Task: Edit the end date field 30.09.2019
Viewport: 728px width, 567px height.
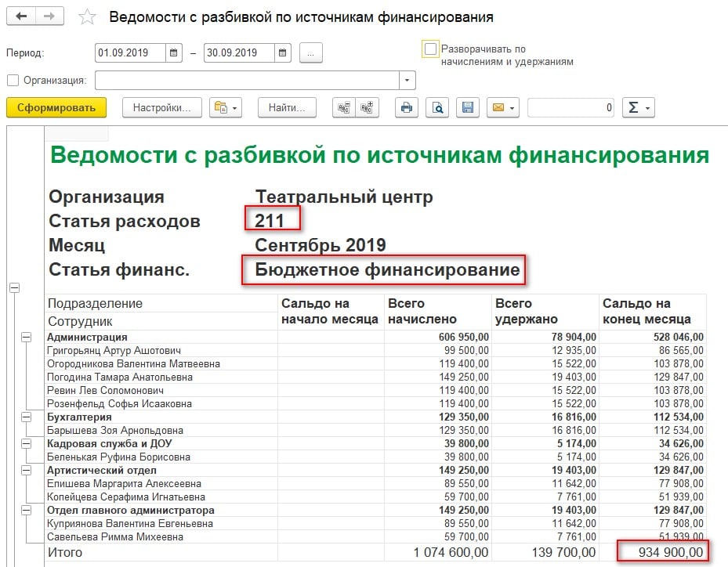Action: pyautogui.click(x=239, y=53)
